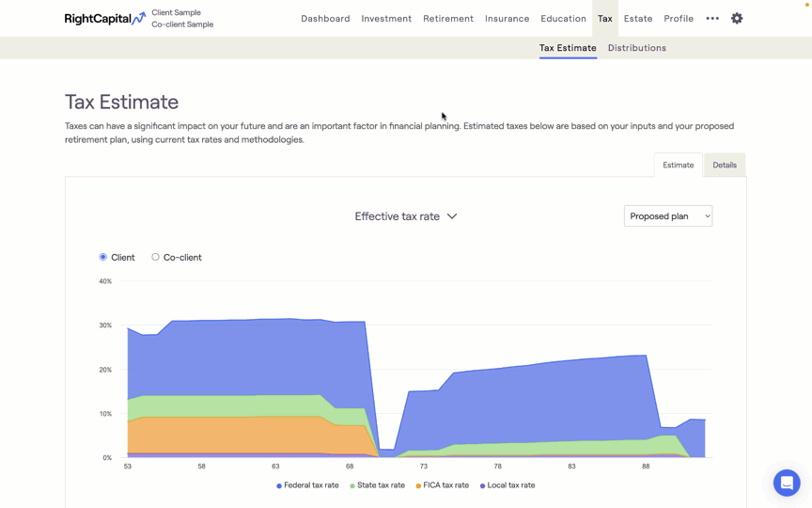Expand the Effective tax rate chevron
812x508 pixels.
pyautogui.click(x=452, y=216)
